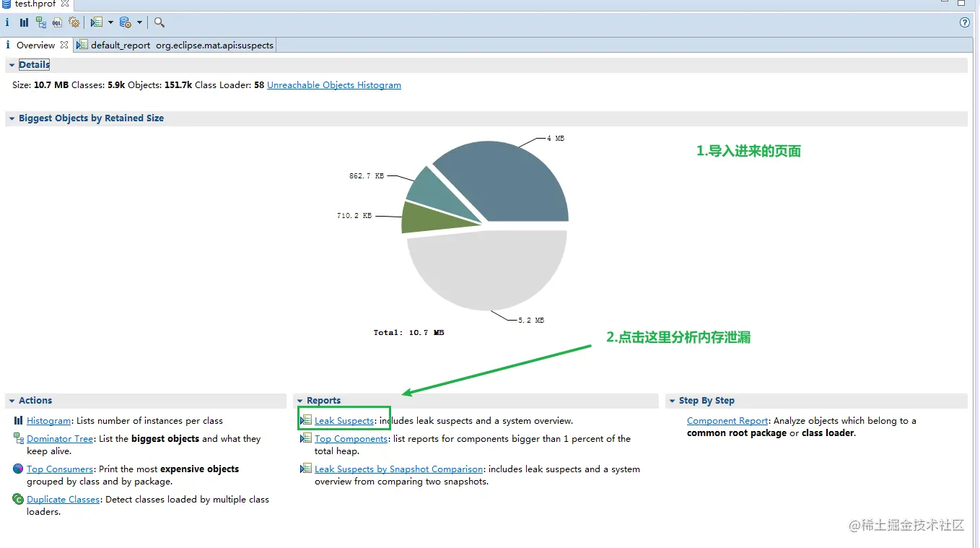Click the "710.2 KB" pie label
Screen dimensions: 980x548
(x=354, y=215)
